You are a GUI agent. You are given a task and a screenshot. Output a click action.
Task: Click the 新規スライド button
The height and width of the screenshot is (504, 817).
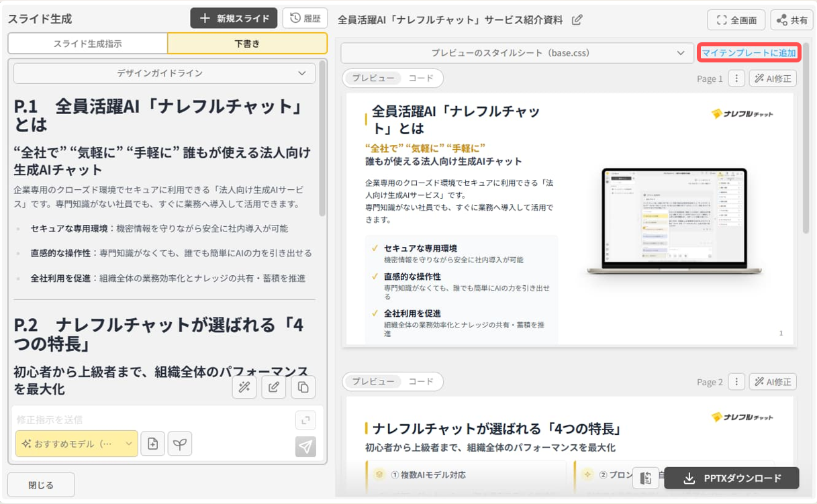click(x=234, y=19)
